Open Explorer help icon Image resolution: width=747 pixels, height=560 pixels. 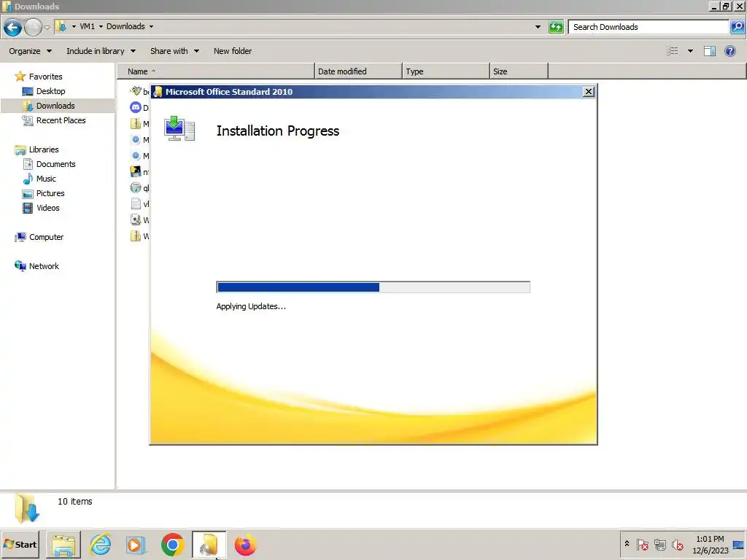[729, 51]
